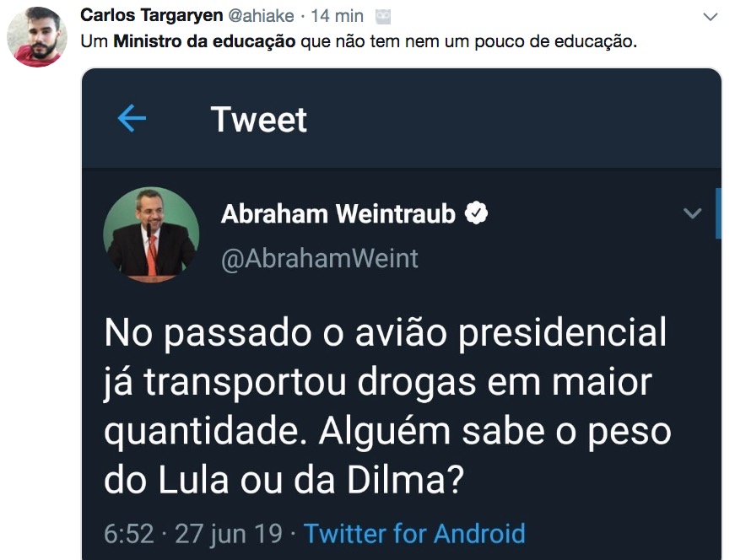The image size is (735, 560).
Task: Open the chevron menu on Abraham Weintraub's tweet
Action: tap(692, 213)
